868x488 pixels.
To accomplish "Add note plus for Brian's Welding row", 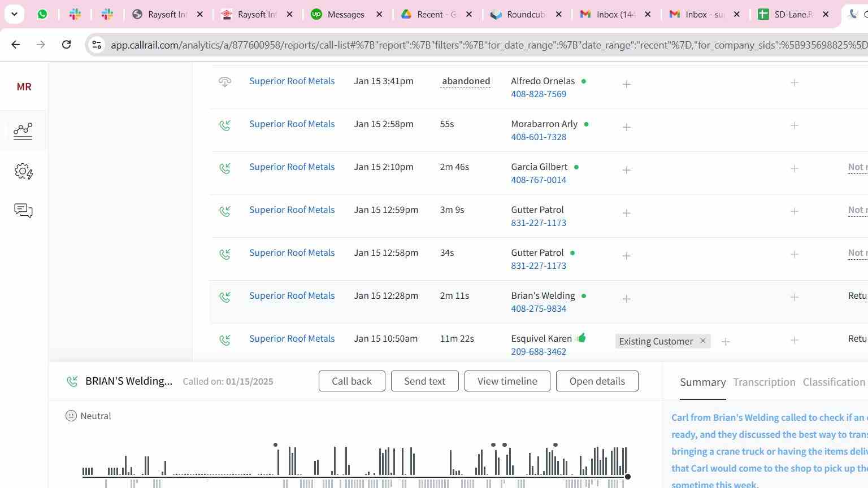I will point(795,297).
